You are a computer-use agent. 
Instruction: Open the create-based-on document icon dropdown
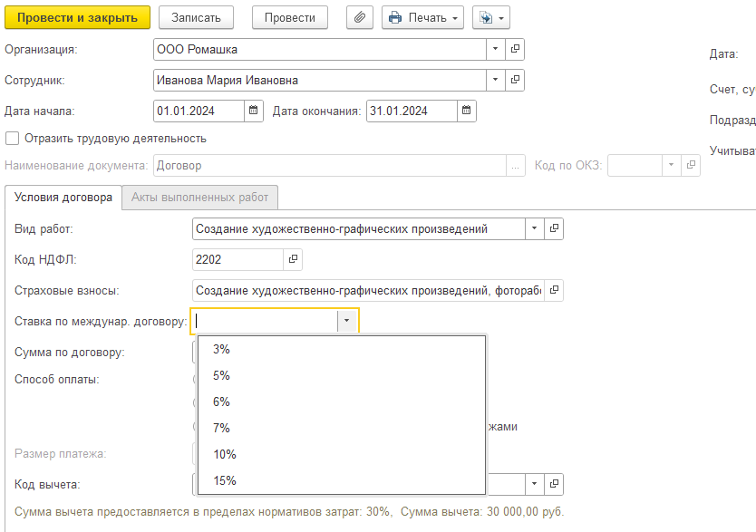point(490,18)
